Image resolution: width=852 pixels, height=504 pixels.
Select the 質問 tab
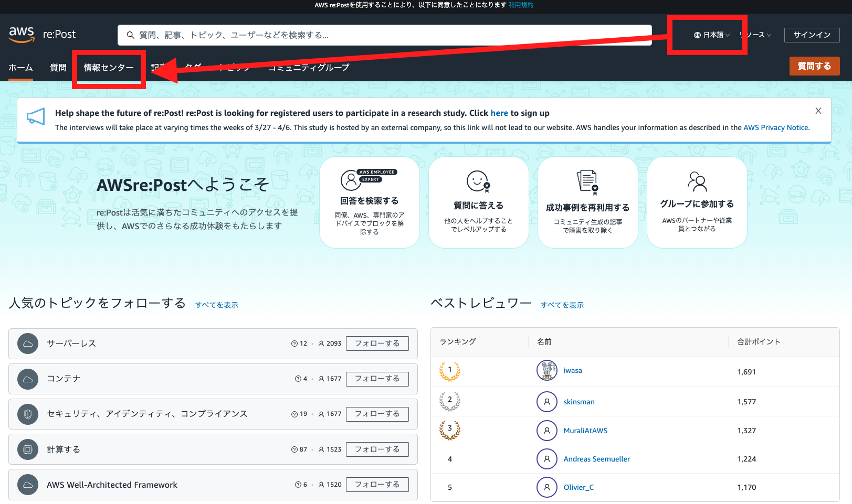coord(57,67)
